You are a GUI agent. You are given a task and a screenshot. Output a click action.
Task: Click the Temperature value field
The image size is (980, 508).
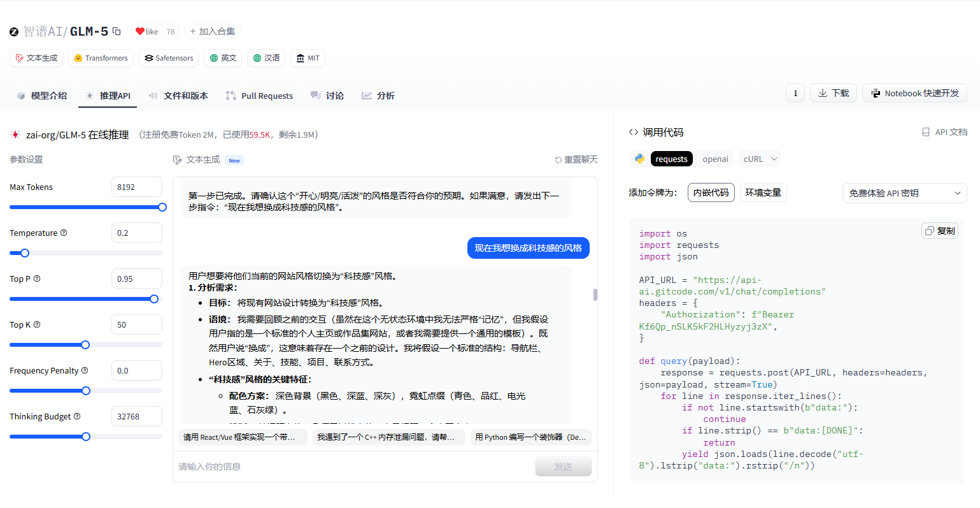[137, 233]
